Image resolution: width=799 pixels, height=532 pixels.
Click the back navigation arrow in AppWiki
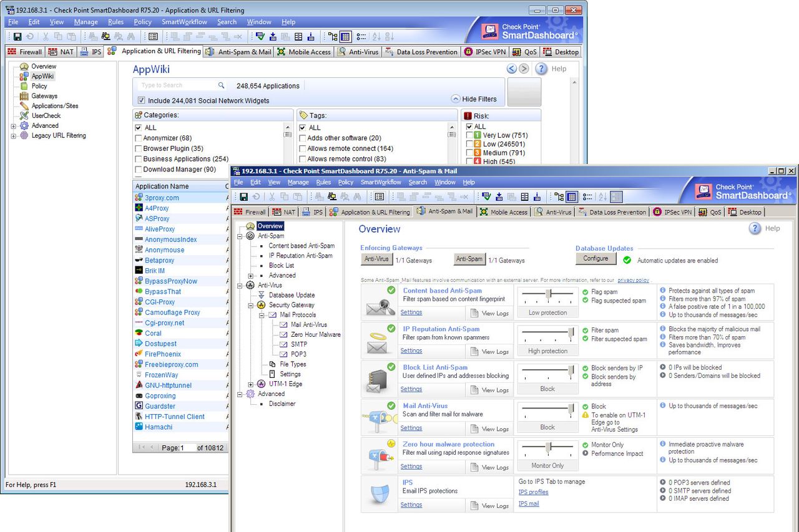point(512,69)
